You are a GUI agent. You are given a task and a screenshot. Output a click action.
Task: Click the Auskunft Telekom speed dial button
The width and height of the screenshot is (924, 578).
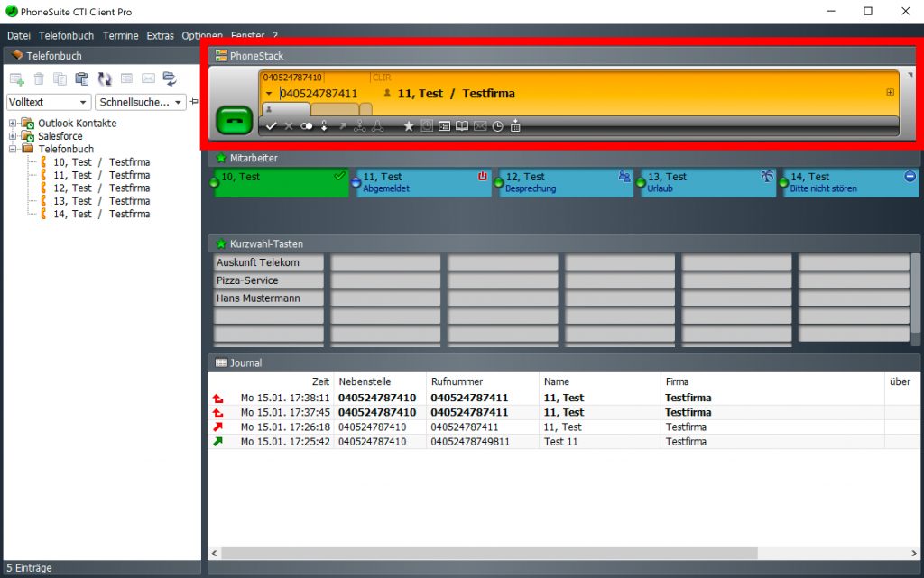[x=269, y=262]
